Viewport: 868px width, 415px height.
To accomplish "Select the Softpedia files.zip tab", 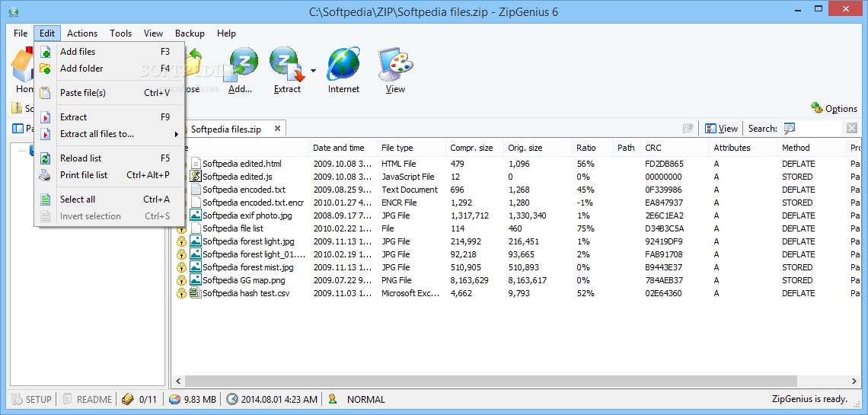I will [x=226, y=129].
